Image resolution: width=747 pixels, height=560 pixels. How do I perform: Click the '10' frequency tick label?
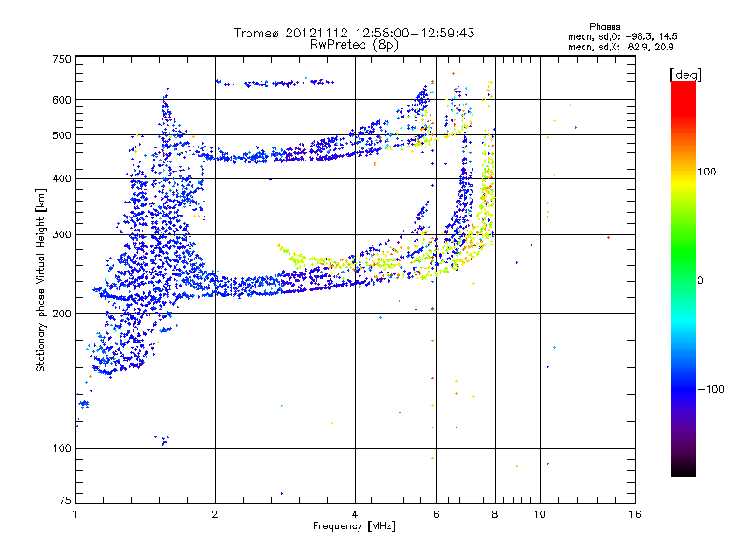click(540, 514)
